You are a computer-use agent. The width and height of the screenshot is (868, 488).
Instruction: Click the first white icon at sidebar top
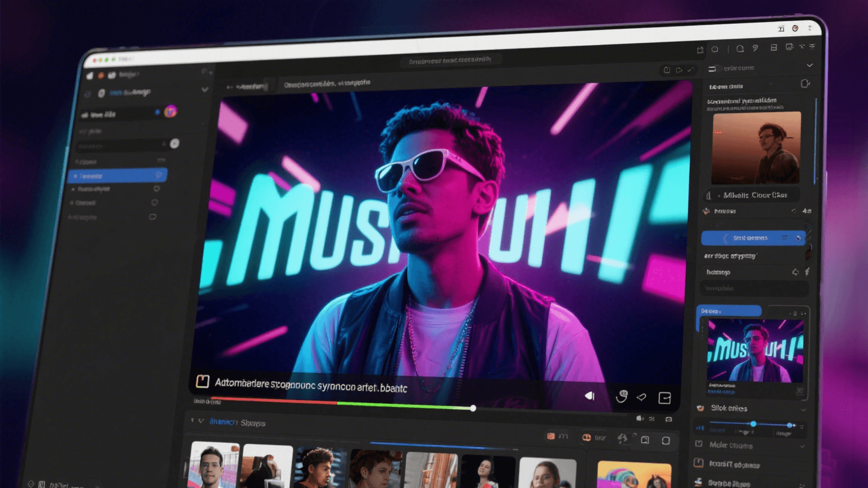(x=90, y=76)
